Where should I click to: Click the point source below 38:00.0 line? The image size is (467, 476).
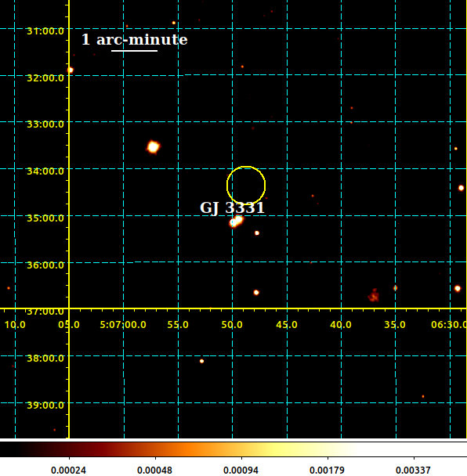tap(201, 361)
